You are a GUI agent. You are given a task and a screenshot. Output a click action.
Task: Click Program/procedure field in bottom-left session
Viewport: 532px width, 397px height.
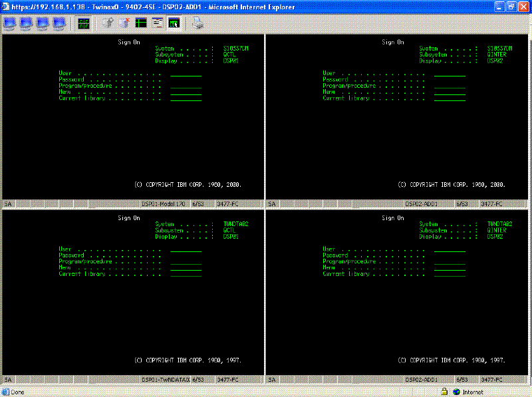point(186,262)
